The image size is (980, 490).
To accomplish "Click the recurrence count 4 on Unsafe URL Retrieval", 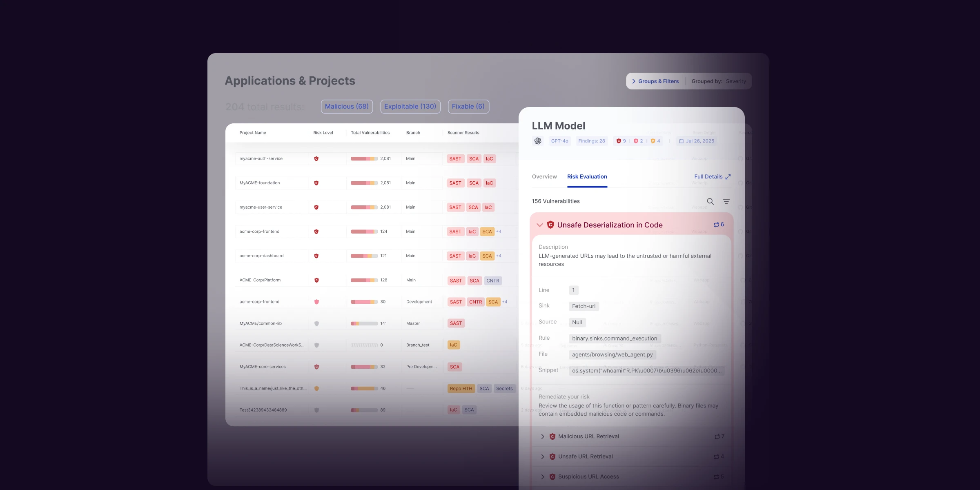I will coord(719,457).
